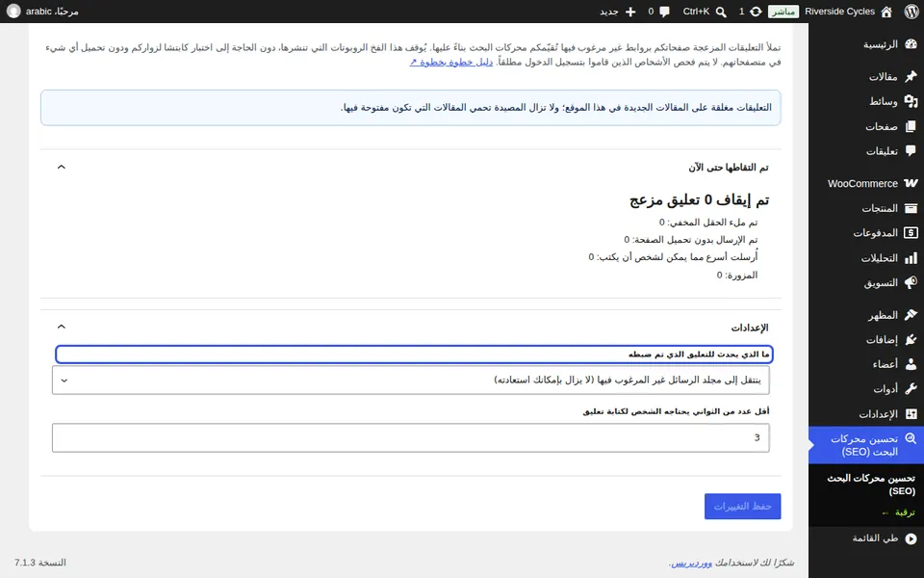Click the WooCommerce logo icon

[x=911, y=183]
